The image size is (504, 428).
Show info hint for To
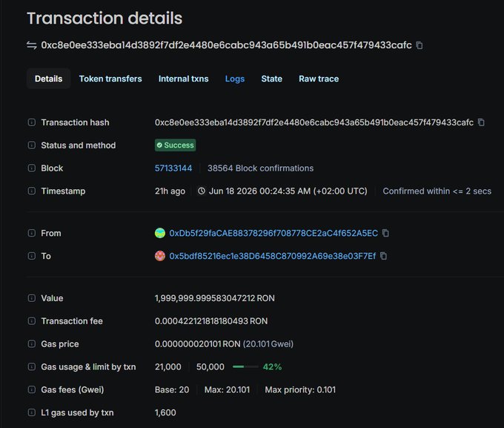[x=31, y=256]
